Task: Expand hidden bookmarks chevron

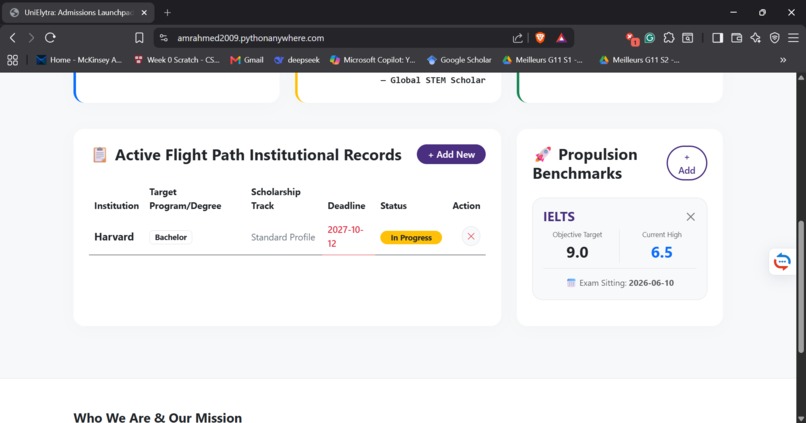Action: (782, 60)
